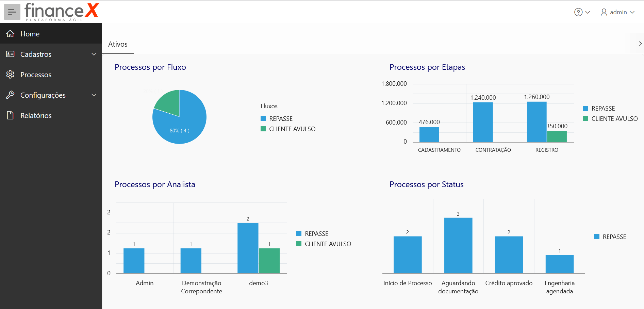Click CLIENTE AVULSO swatch in Fluxos legend
The width and height of the screenshot is (644, 309).
(263, 129)
